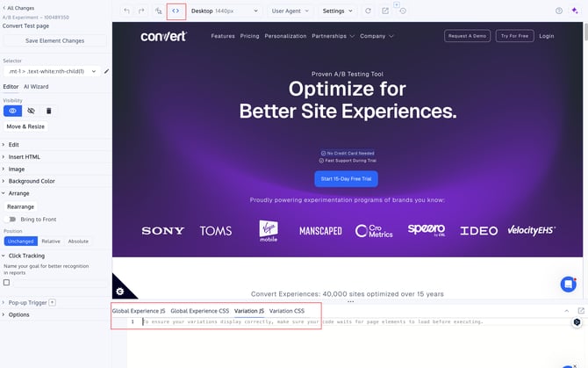Select the element picker tool icon

158,11
